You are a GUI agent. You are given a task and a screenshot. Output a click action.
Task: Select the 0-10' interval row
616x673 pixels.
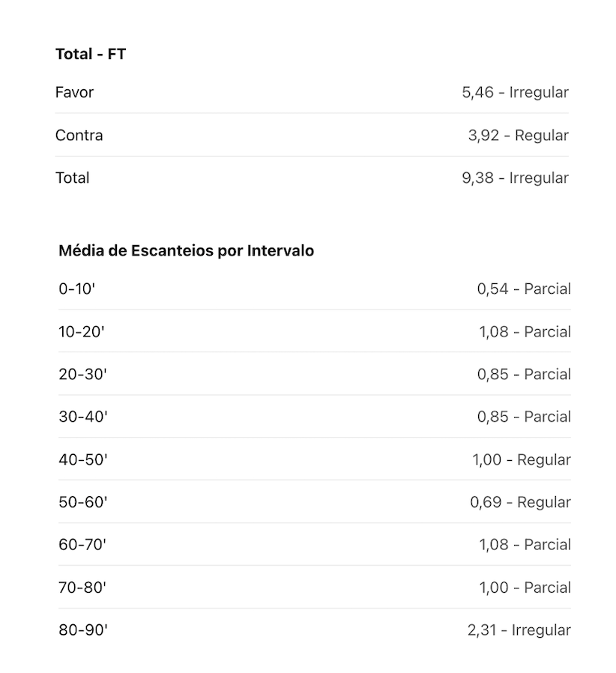tap(315, 289)
